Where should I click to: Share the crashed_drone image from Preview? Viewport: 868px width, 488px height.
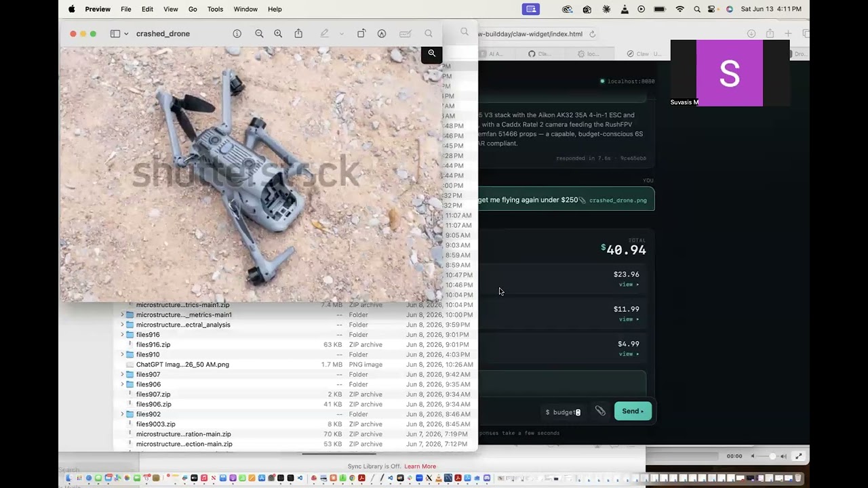[298, 34]
